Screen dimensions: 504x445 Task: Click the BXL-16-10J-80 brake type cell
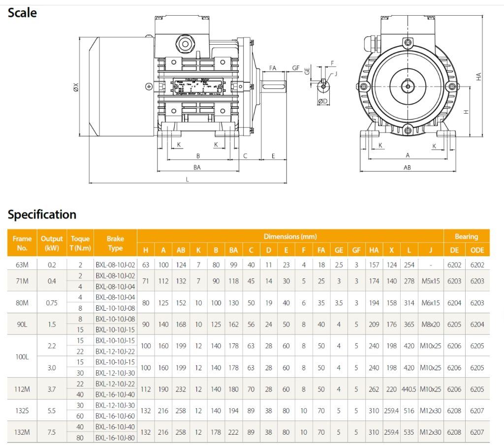click(x=115, y=438)
